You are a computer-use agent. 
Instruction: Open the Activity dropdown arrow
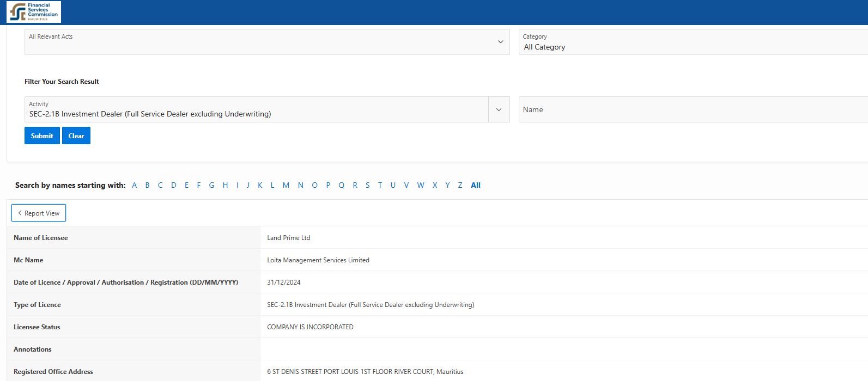pyautogui.click(x=499, y=109)
